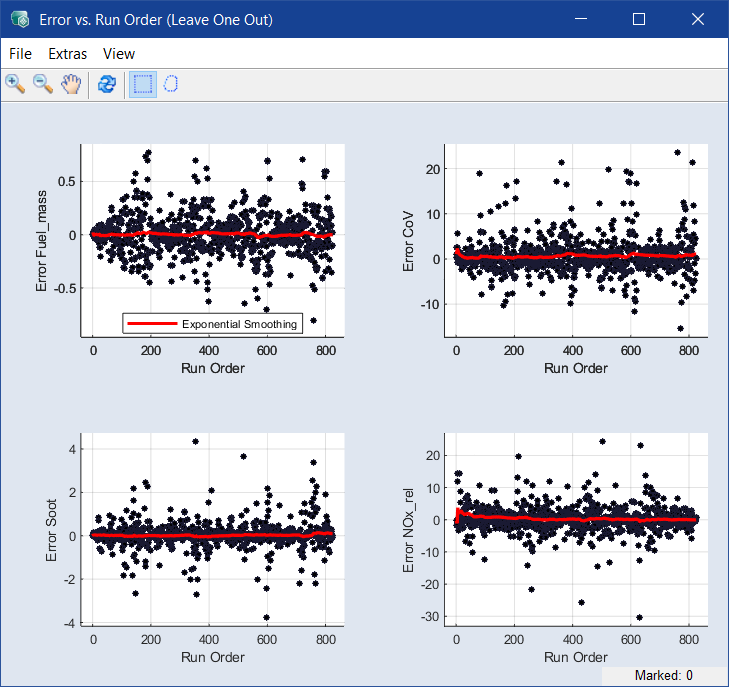
Task: Open the View menu
Action: 119,54
